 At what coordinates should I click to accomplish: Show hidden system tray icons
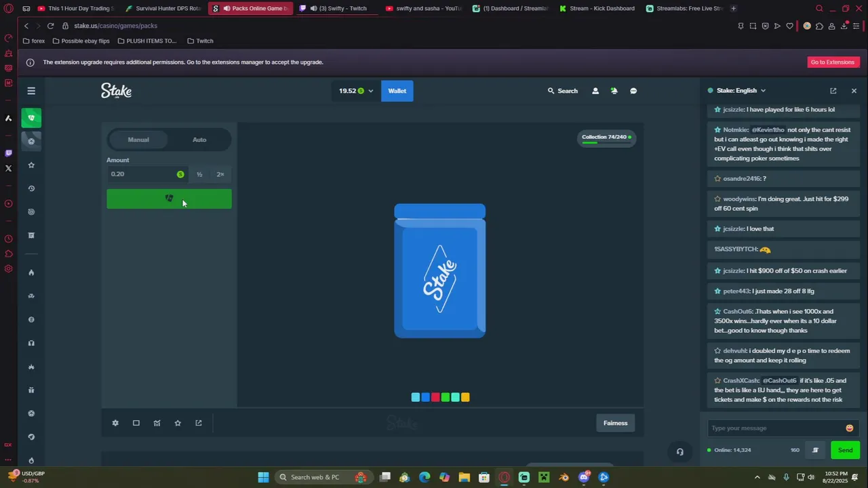pyautogui.click(x=757, y=477)
